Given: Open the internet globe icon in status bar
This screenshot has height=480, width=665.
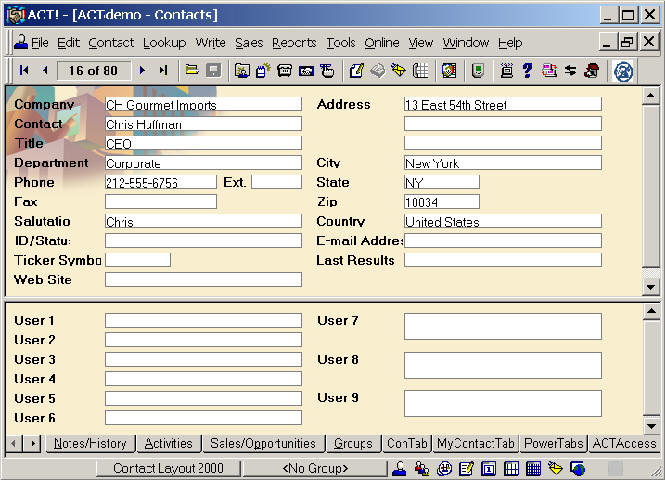Looking at the screenshot, I should point(578,468).
